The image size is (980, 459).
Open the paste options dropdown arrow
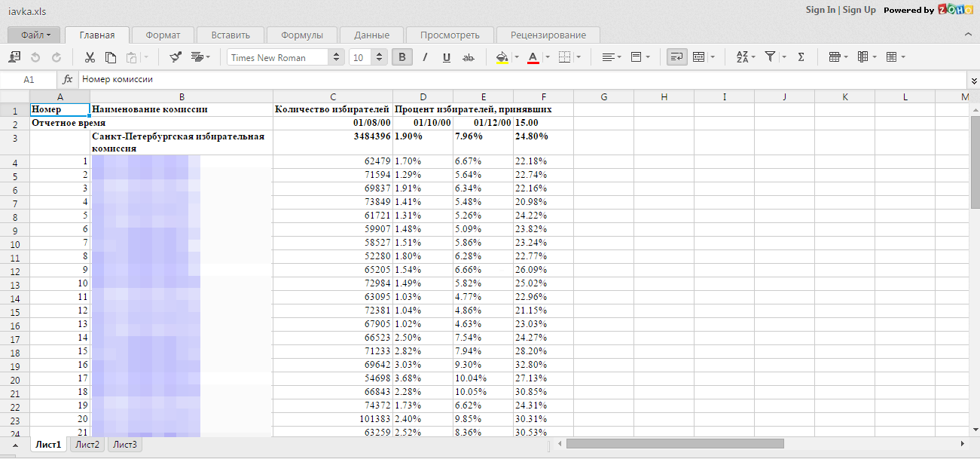point(146,57)
